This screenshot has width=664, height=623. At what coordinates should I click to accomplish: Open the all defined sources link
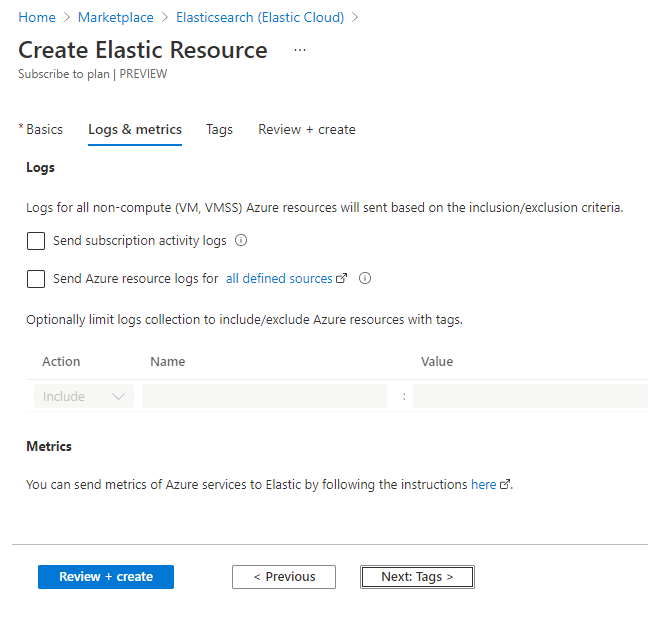(279, 279)
